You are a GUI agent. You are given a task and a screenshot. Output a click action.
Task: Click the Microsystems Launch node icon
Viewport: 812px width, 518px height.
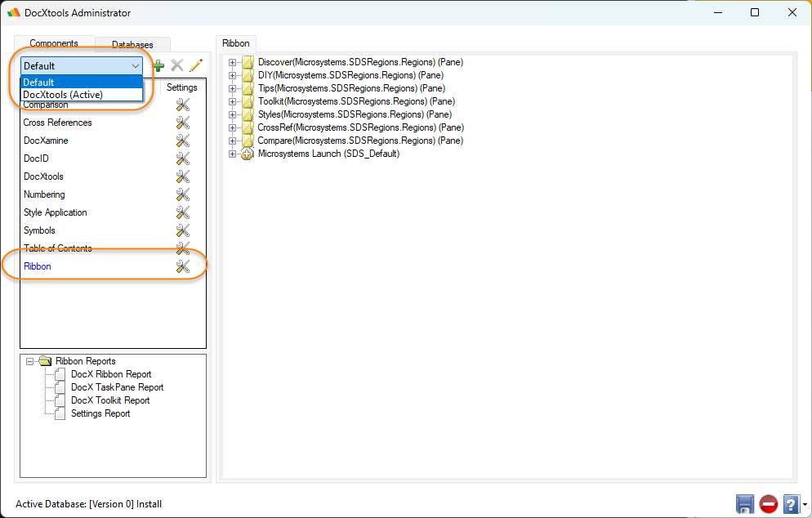pos(248,154)
